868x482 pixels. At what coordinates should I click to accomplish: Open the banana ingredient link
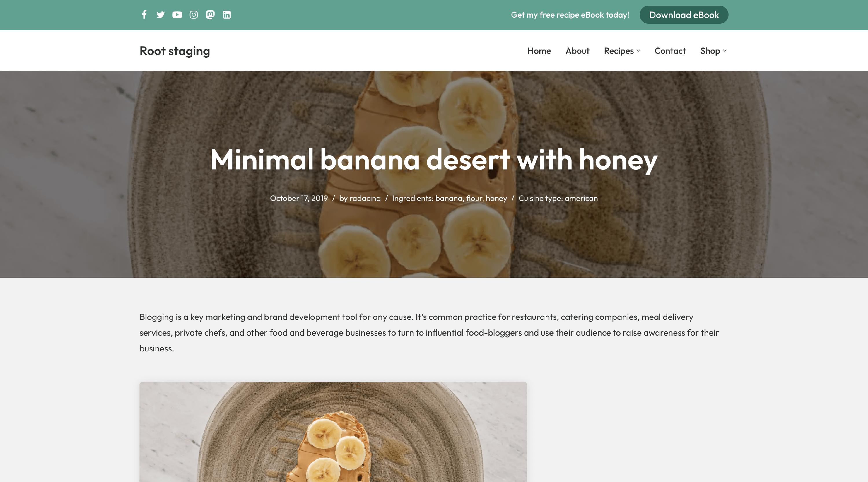tap(449, 198)
